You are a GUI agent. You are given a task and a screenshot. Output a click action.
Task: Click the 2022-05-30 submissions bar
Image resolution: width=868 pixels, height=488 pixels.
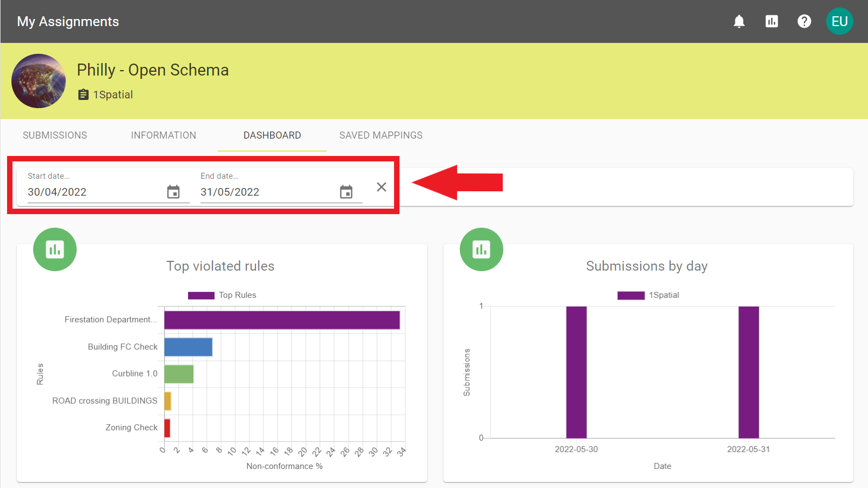pyautogui.click(x=576, y=372)
